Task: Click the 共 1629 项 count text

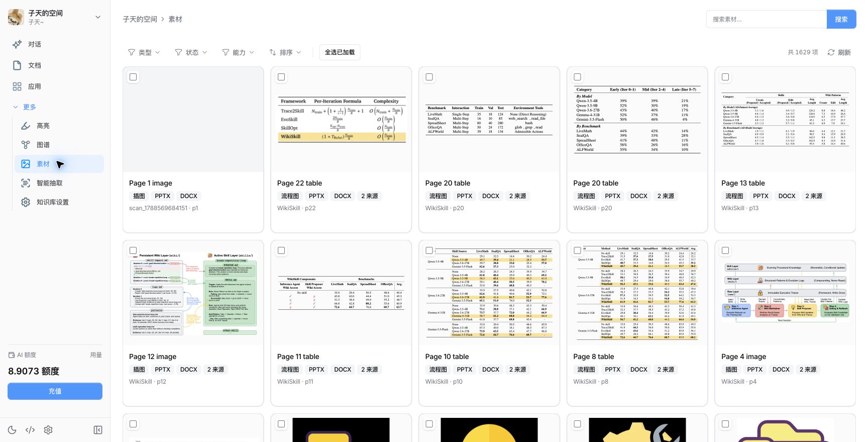Action: [x=803, y=52]
